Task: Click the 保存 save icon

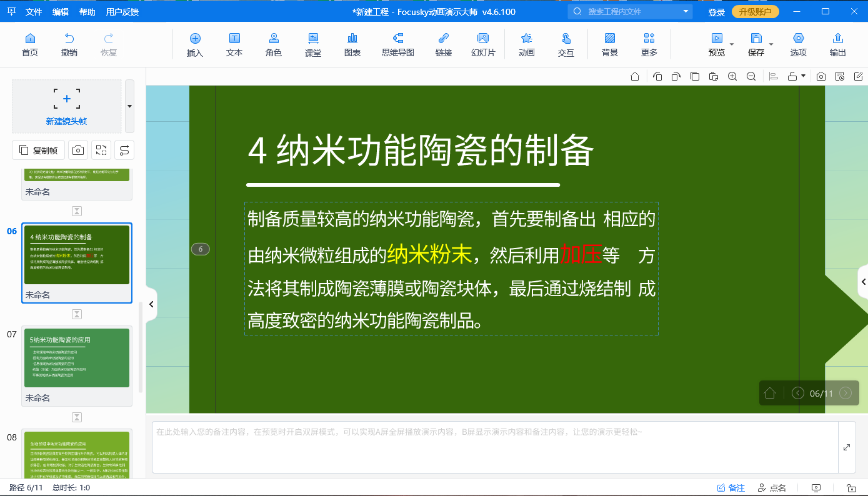Action: point(756,38)
